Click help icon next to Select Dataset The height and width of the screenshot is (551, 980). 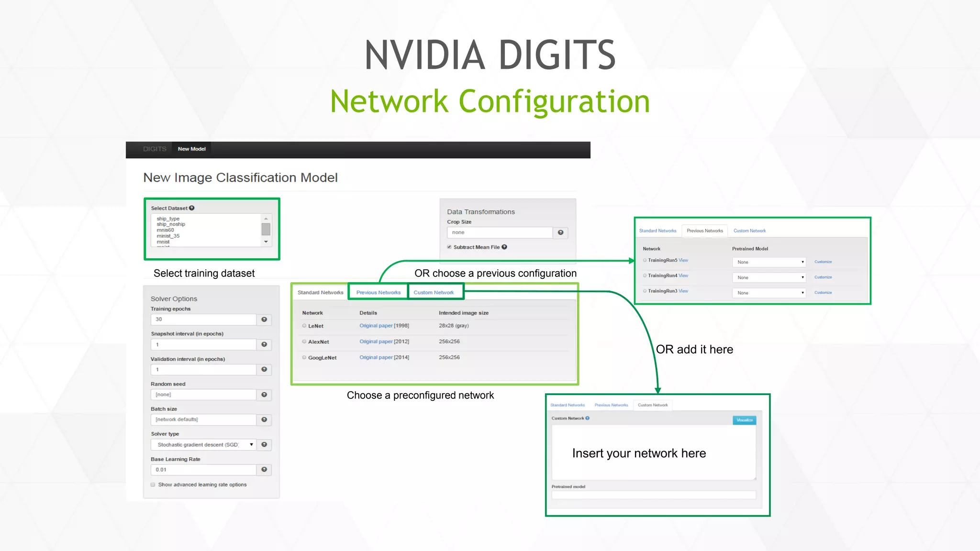coord(192,208)
